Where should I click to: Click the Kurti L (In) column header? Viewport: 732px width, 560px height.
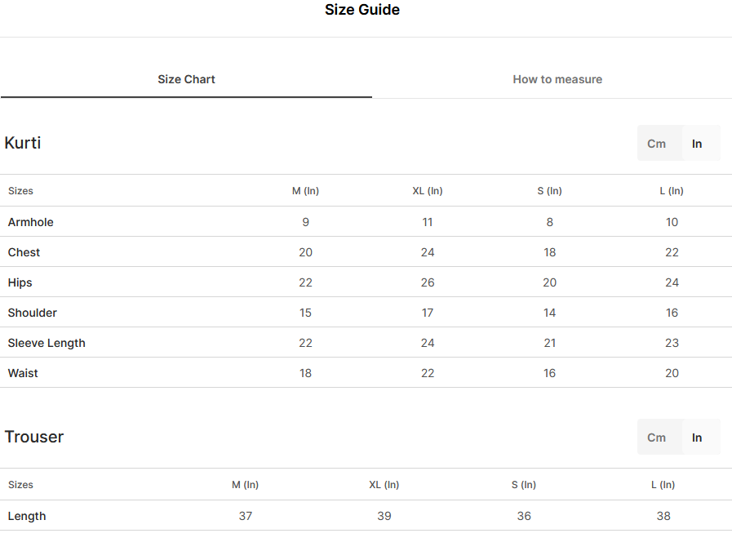click(x=672, y=191)
